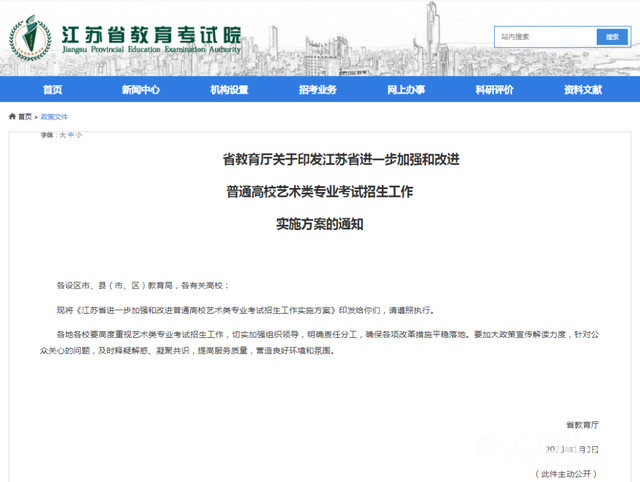Click the 省教育厅 signature text

tap(579, 425)
